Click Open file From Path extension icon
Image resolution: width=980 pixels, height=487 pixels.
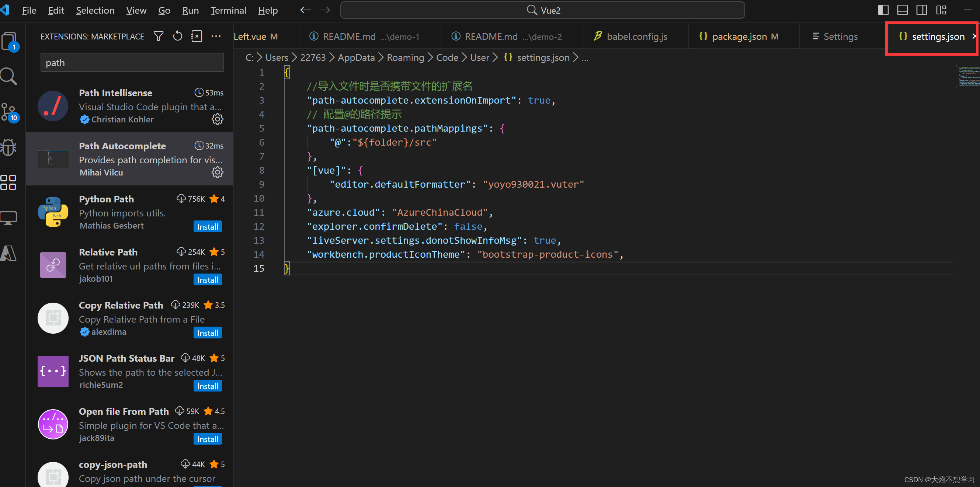pyautogui.click(x=53, y=424)
